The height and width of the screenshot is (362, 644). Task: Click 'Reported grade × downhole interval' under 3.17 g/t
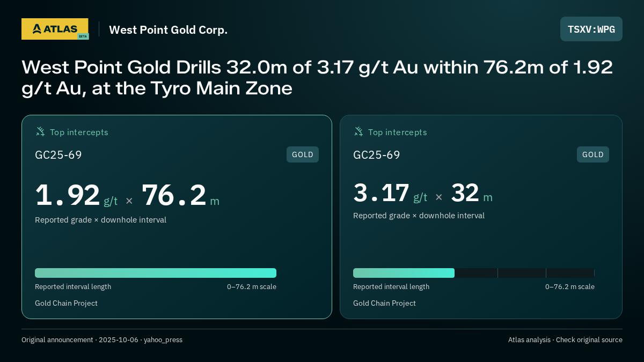419,216
